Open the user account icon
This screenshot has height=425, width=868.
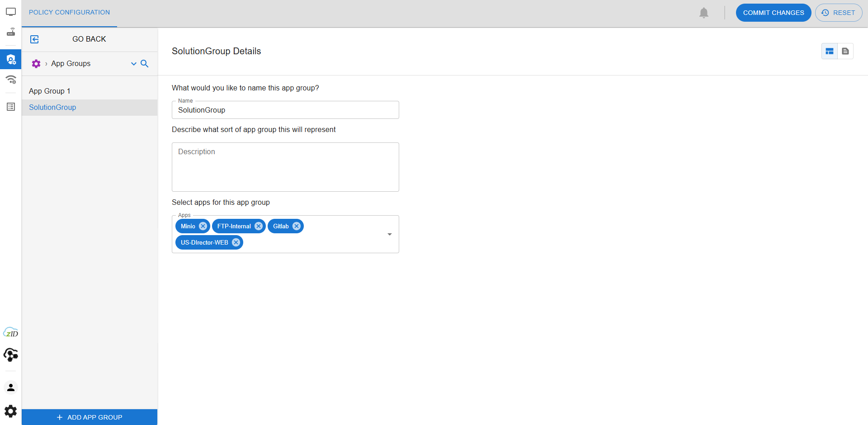click(11, 387)
